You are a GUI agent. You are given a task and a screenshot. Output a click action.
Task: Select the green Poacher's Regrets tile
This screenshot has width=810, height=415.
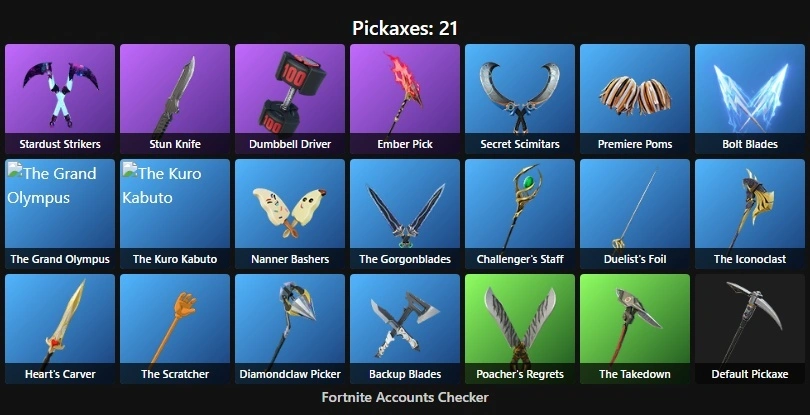click(x=520, y=329)
